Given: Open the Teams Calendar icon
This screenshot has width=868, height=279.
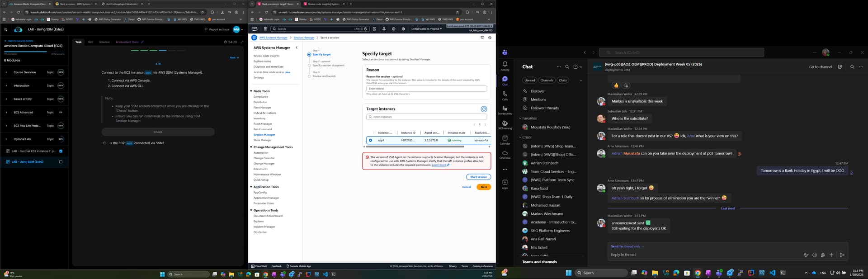Looking at the screenshot, I should (x=505, y=139).
